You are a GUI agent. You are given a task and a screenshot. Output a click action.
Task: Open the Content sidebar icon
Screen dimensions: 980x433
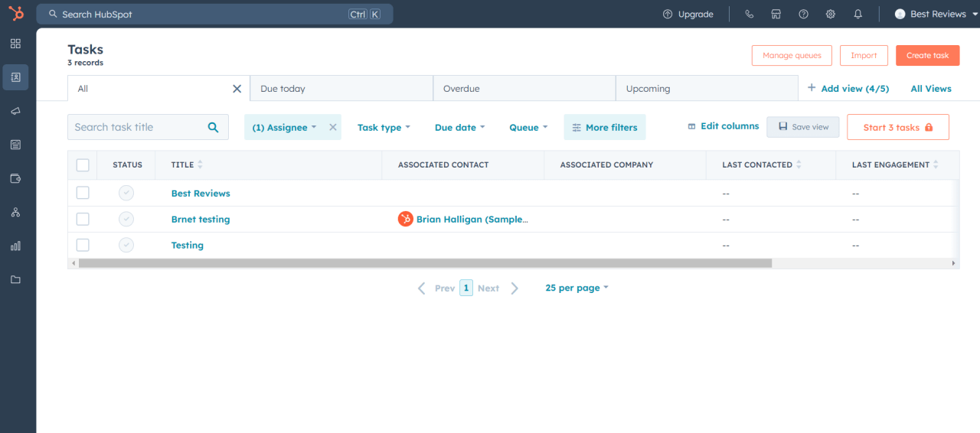[15, 145]
